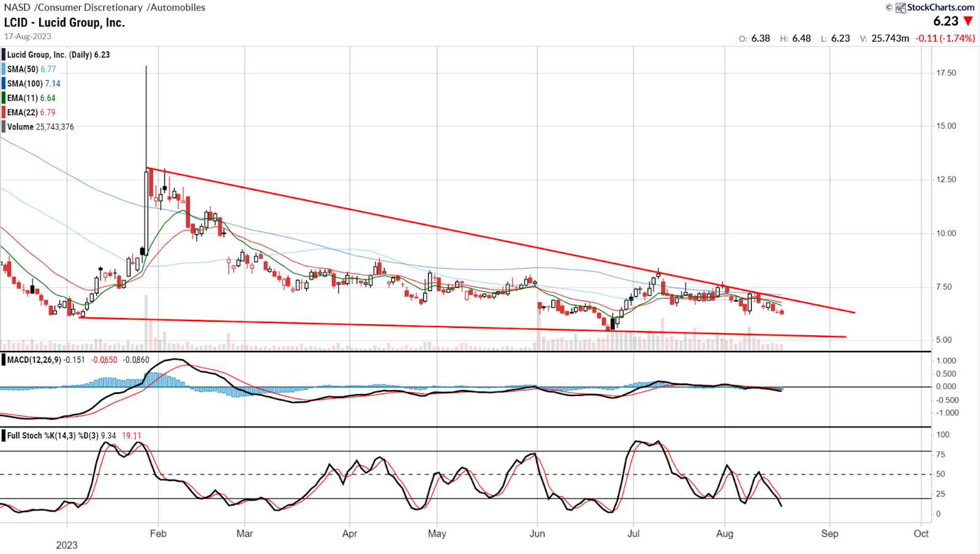The height and width of the screenshot is (554, 980).
Task: Click the MACD histogram value -0.0860
Action: [x=136, y=360]
